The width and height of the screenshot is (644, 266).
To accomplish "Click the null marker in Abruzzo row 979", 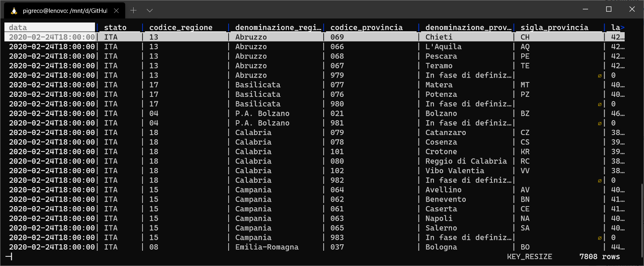I will pyautogui.click(x=599, y=76).
